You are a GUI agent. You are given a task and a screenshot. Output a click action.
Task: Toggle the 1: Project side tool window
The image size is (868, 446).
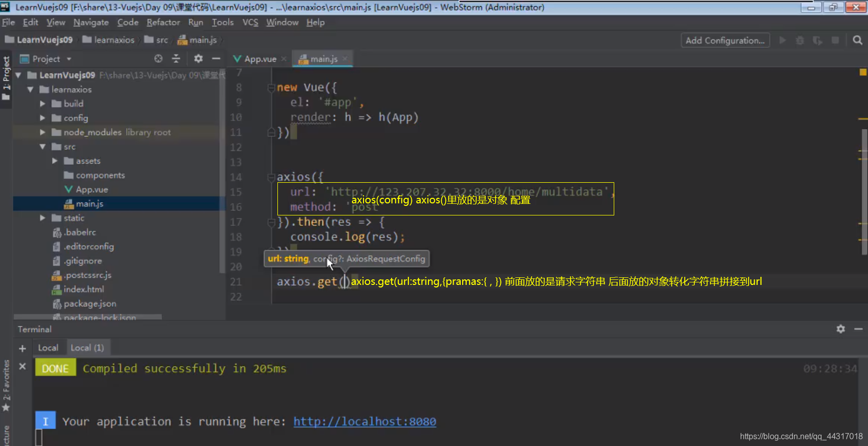click(x=6, y=78)
